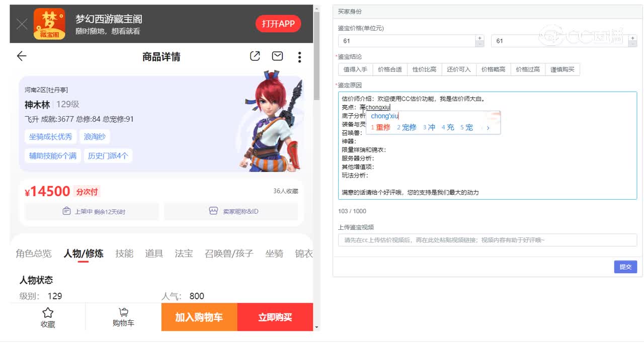Image resolution: width=644 pixels, height=343 pixels.
Task: Switch to the 技能 tab
Action: tap(124, 253)
